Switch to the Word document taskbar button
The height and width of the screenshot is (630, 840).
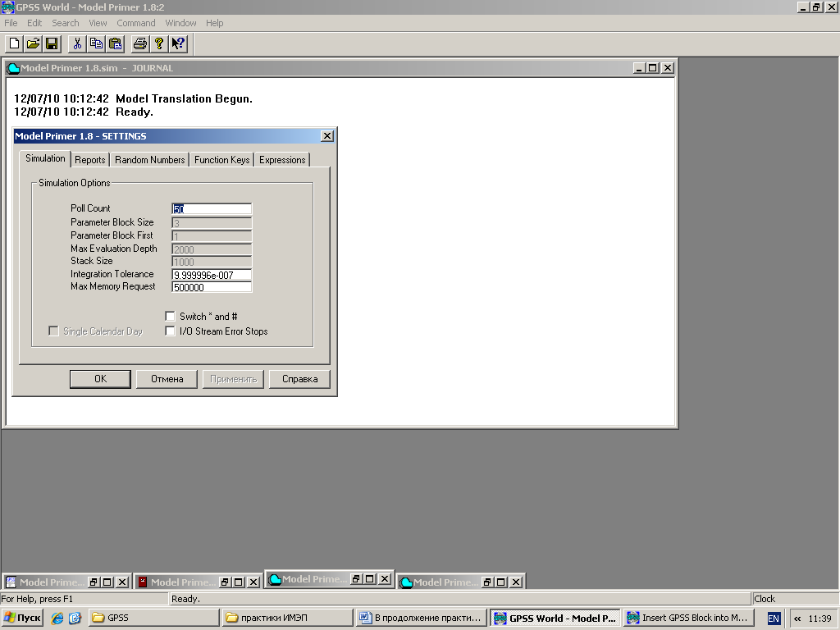point(422,618)
